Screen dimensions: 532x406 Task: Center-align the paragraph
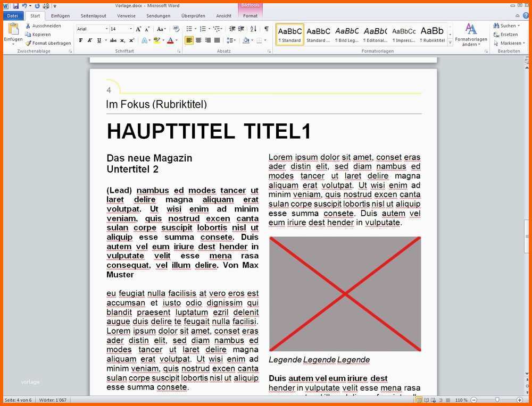(198, 40)
